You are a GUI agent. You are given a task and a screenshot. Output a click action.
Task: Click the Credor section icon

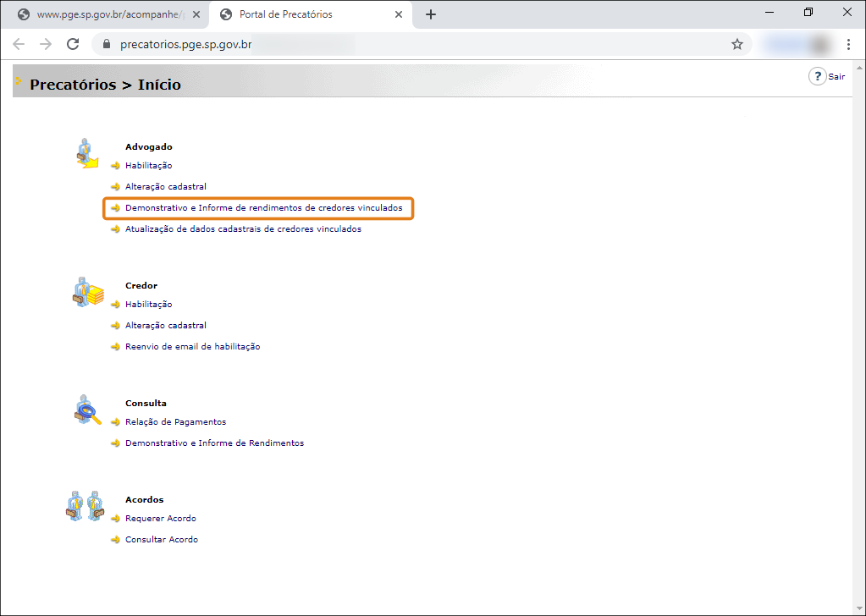(x=86, y=292)
